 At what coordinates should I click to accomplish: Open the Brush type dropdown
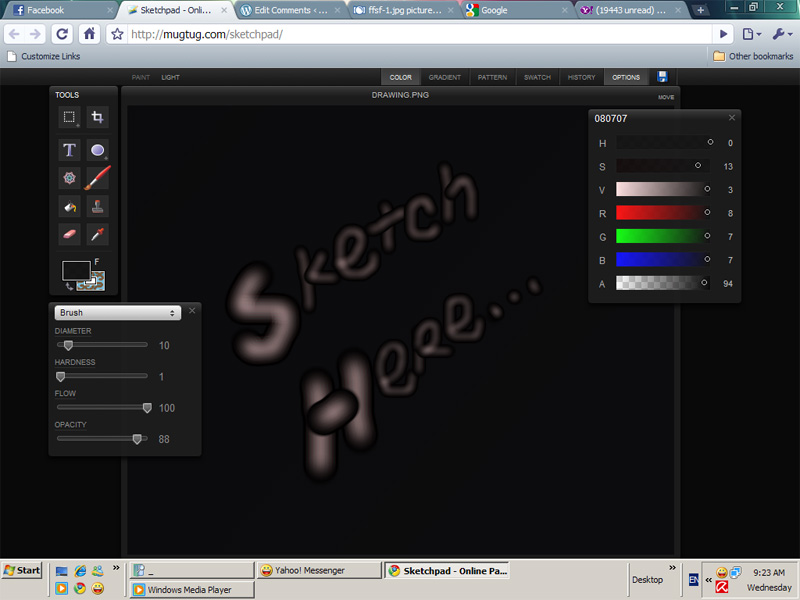coord(117,312)
